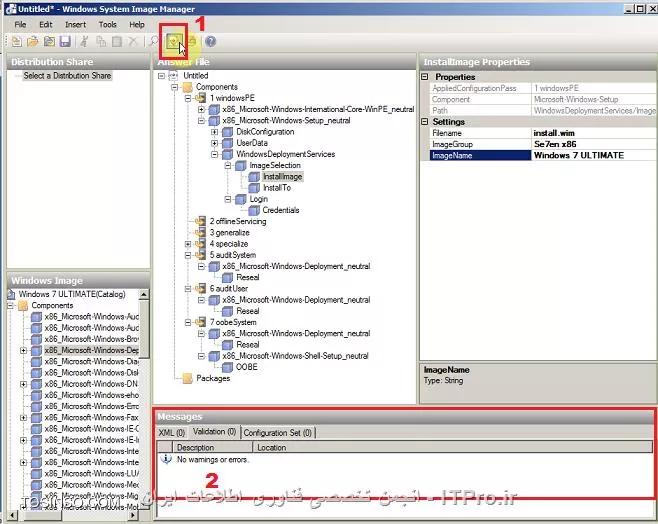
Task: Collapse the Components node in Answer File
Action: (175, 87)
